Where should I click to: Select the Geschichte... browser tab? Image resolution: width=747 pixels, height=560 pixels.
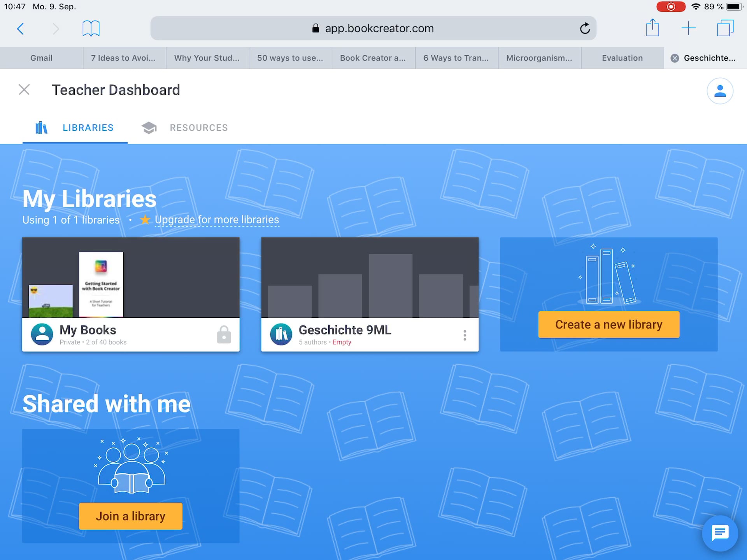click(706, 58)
